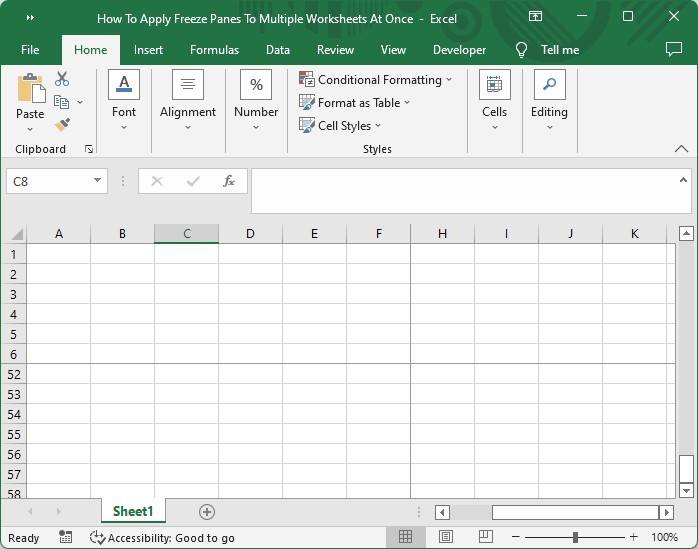The image size is (698, 549).
Task: Switch to the Review tab
Action: 335,50
